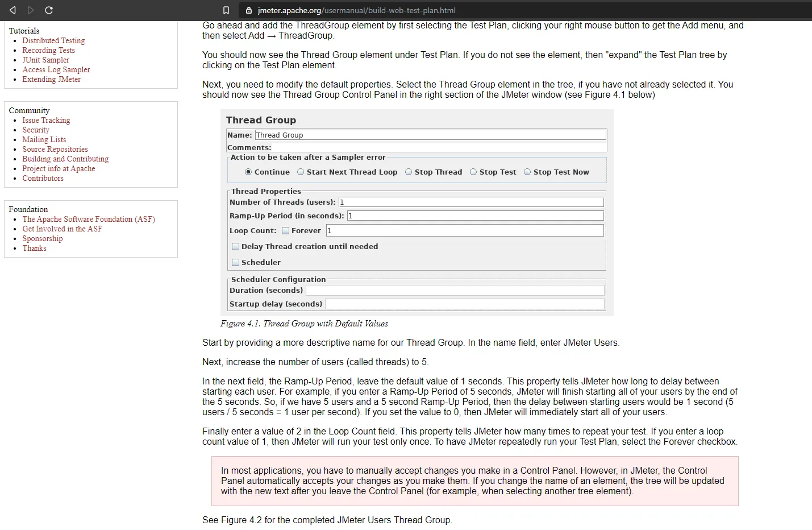Open Project info at Apache link

point(59,168)
